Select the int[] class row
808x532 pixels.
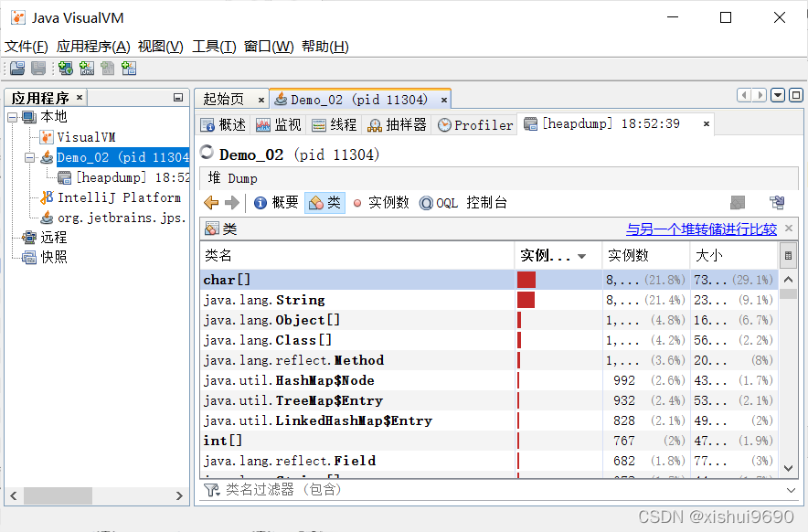tap(489, 441)
